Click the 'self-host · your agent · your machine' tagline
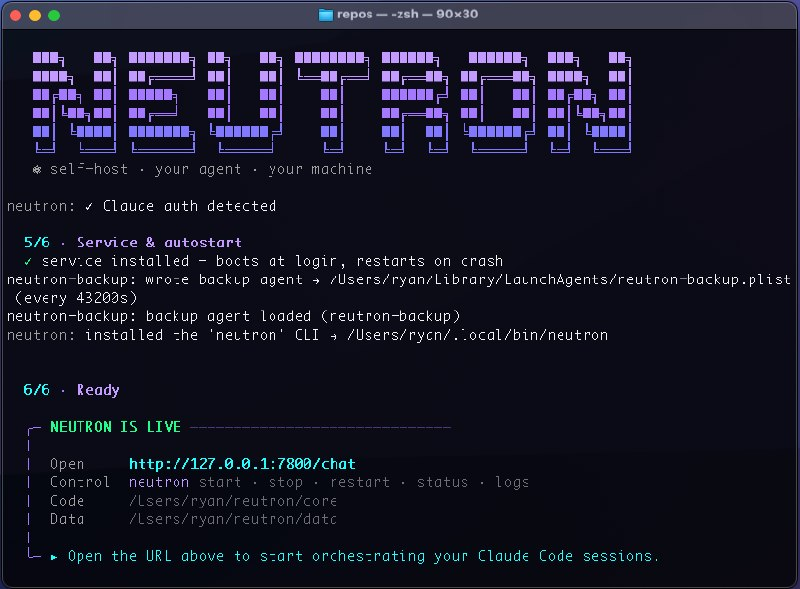The height and width of the screenshot is (589, 800). pyautogui.click(x=211, y=169)
